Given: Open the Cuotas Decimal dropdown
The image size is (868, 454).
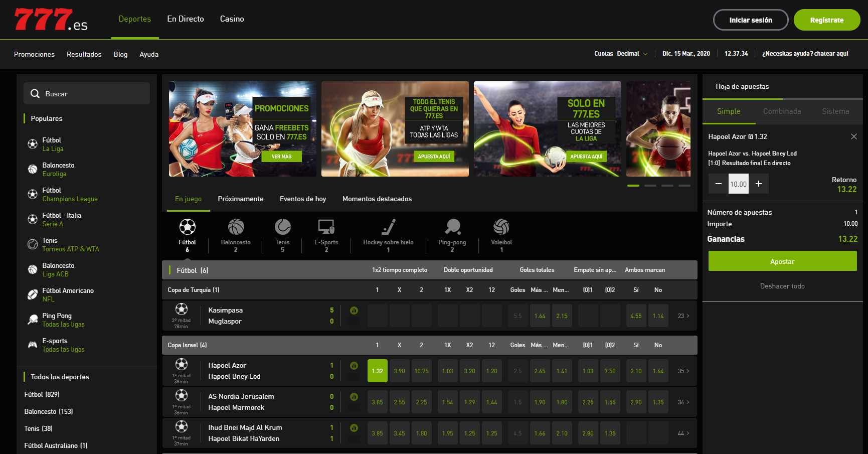Looking at the screenshot, I should (621, 54).
